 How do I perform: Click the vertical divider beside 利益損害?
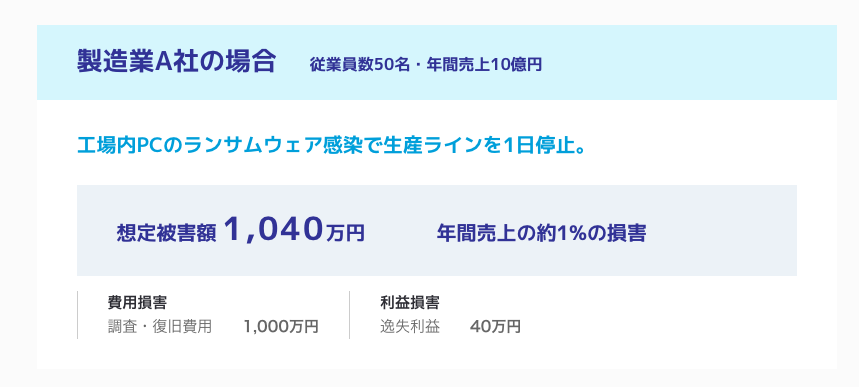click(350, 315)
